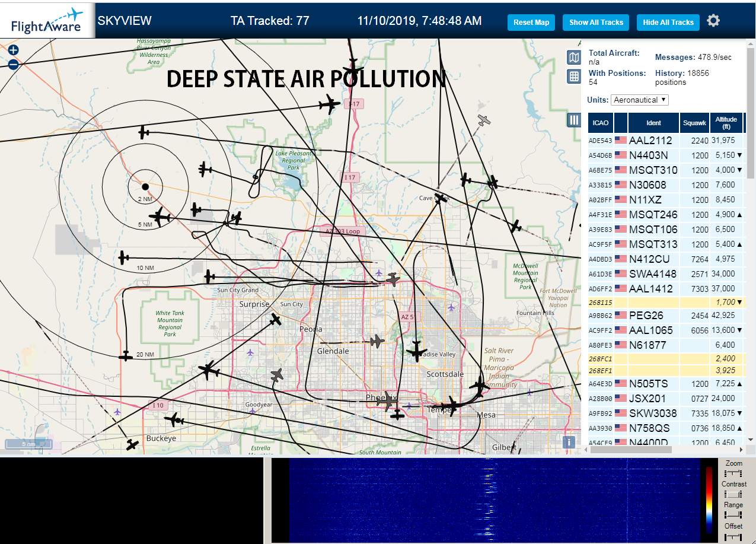Open the map layer selector icon
This screenshot has width=756, height=544.
click(574, 57)
